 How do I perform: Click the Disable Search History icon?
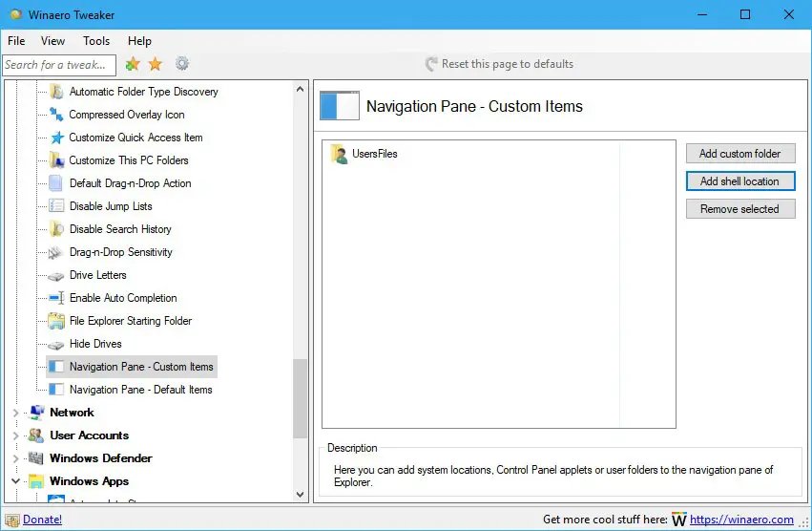click(56, 228)
